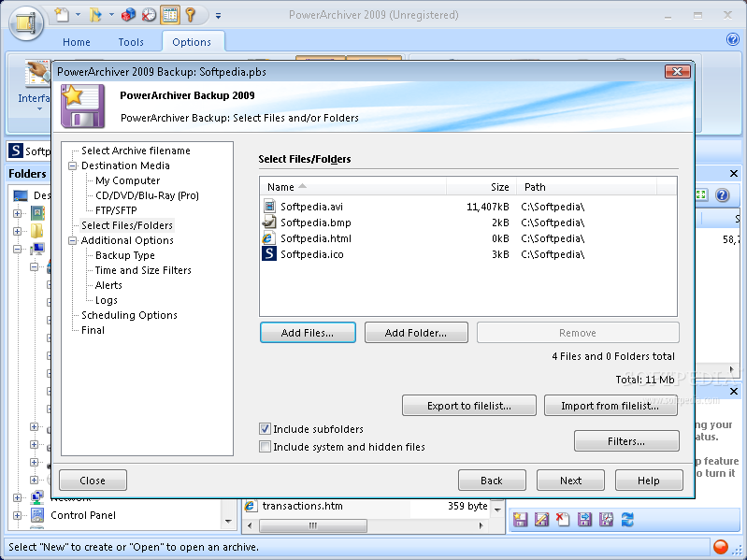Screen dimensions: 747x560
Task: Click the Softpedia.html Internet Explorer icon
Action: tap(268, 238)
